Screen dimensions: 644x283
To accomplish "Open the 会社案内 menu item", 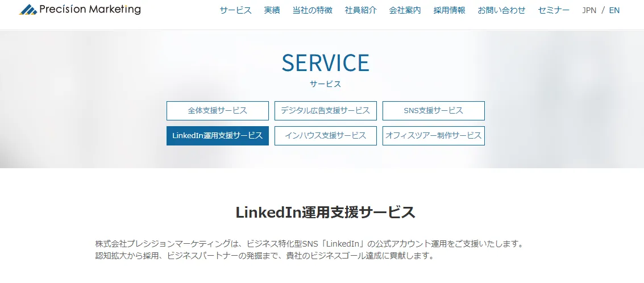I will pos(405,10).
